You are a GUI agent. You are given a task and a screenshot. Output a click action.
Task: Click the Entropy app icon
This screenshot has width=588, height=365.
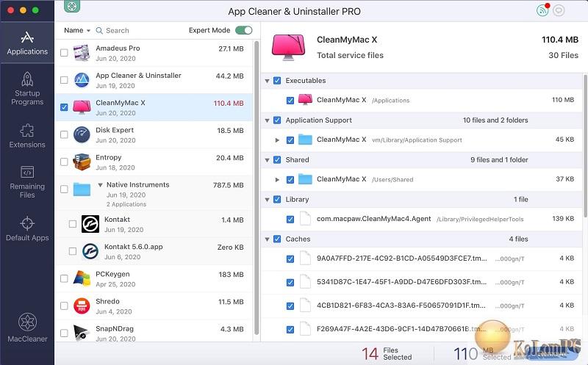click(82, 162)
